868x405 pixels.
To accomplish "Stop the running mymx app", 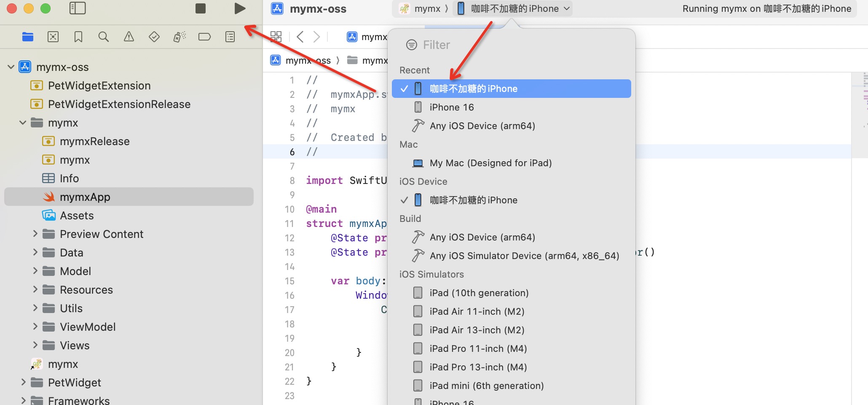I will (201, 8).
